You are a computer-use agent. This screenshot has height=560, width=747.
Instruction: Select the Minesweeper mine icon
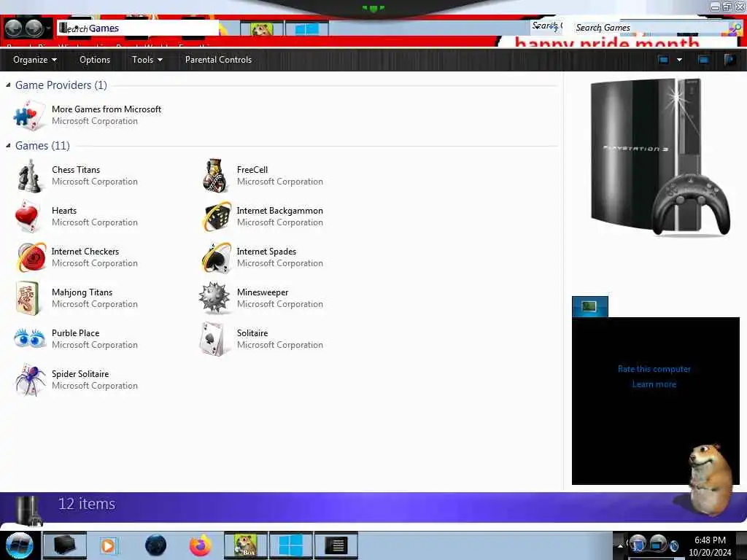pyautogui.click(x=214, y=297)
